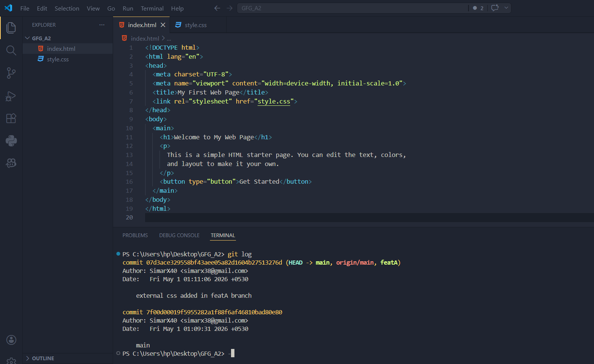Open the Python view in the activity bar
594x364 pixels.
[x=11, y=141]
